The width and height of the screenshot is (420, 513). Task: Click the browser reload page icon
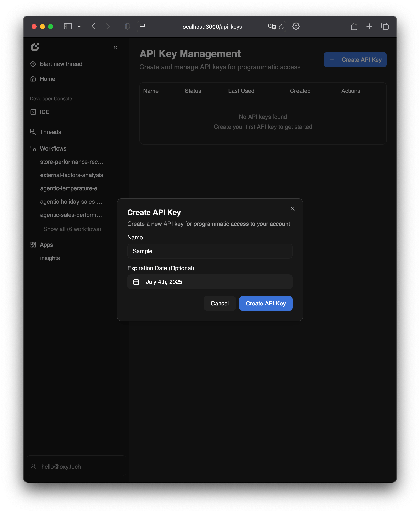coord(281,27)
